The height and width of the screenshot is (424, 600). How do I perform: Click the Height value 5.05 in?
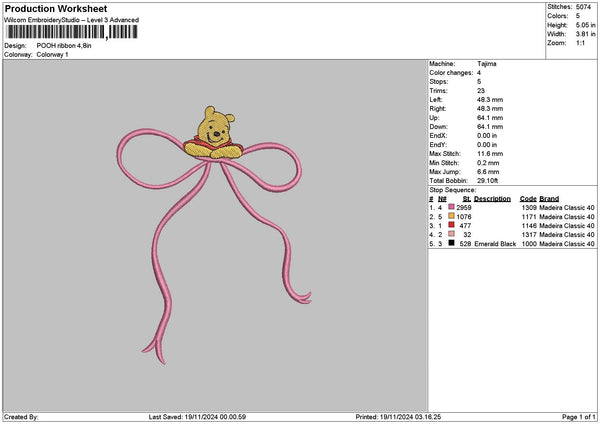coord(585,25)
